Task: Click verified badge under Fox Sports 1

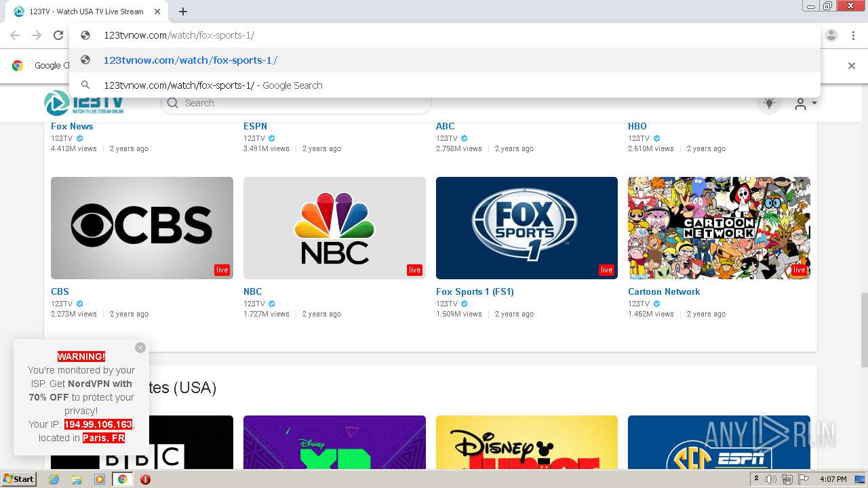Action: (465, 304)
